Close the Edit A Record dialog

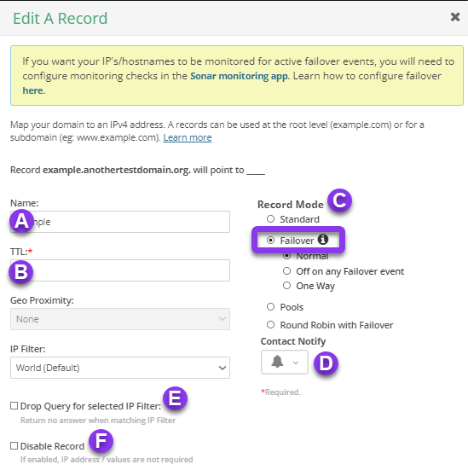[x=455, y=17]
